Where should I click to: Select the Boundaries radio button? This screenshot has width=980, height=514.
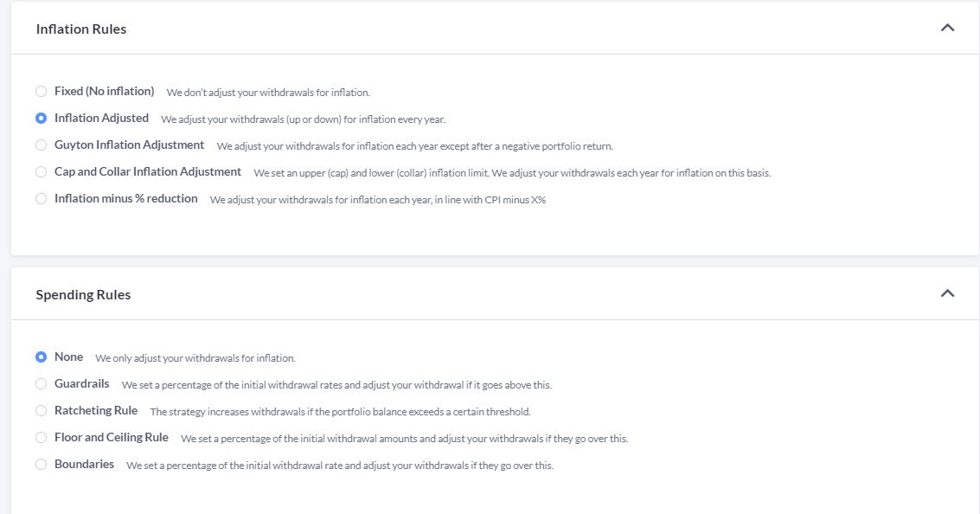pyautogui.click(x=41, y=464)
